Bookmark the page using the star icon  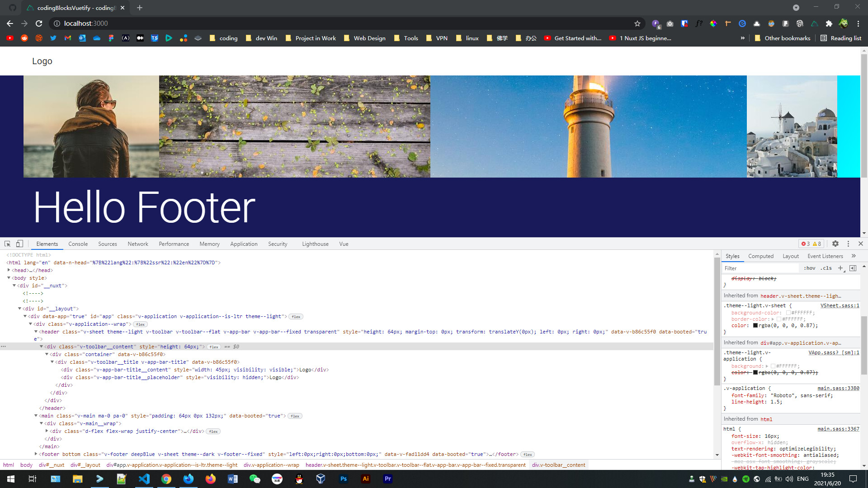click(637, 23)
